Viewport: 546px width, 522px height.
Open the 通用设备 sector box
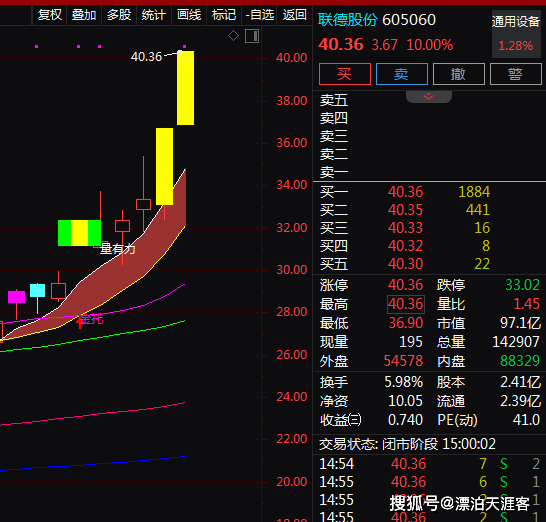pos(516,34)
